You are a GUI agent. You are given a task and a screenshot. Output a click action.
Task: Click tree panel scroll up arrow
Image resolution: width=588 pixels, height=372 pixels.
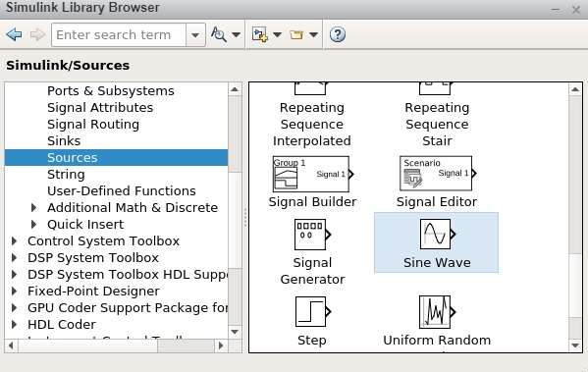[235, 89]
